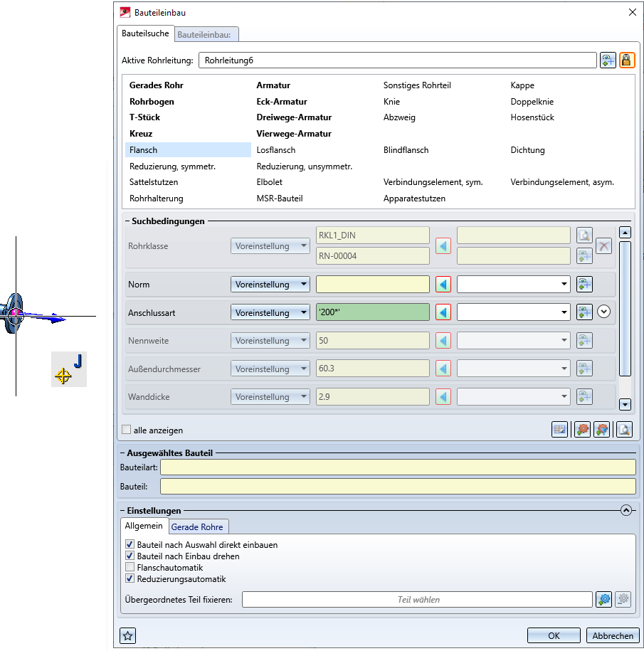Open the Anschlussart value dropdown on the right
644x651 pixels.
564,312
